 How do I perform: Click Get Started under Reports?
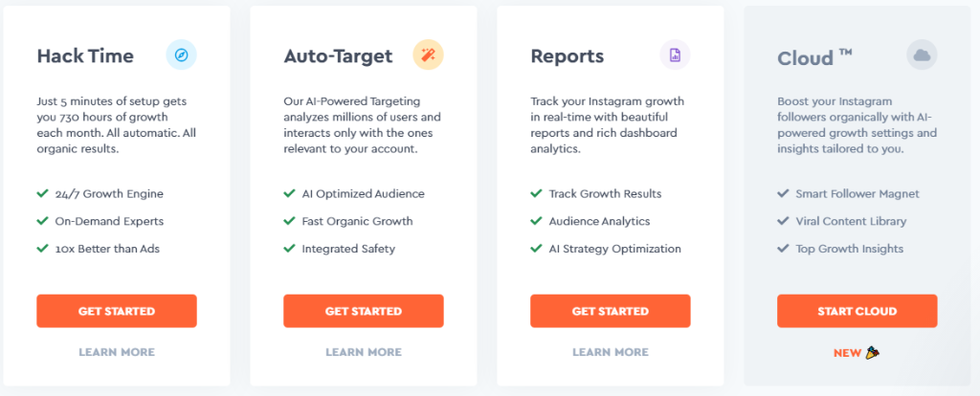coord(611,311)
